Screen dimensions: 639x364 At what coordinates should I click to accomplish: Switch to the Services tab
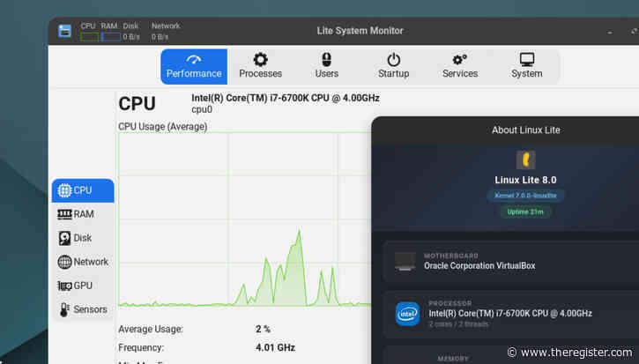pyautogui.click(x=460, y=67)
